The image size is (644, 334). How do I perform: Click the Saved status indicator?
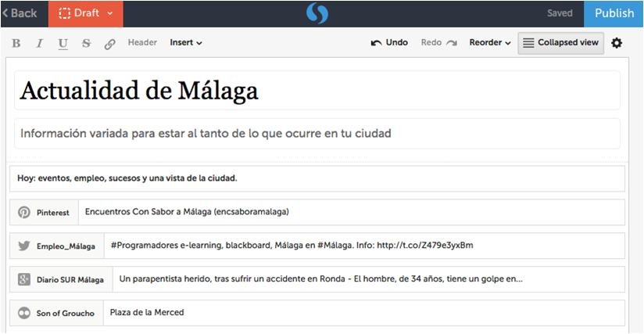point(560,13)
